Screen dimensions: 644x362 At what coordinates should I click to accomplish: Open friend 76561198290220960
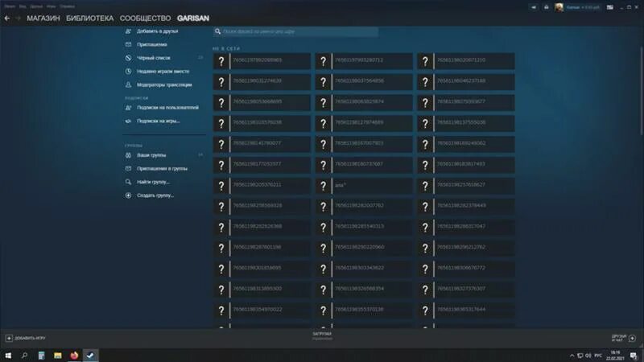click(x=364, y=248)
